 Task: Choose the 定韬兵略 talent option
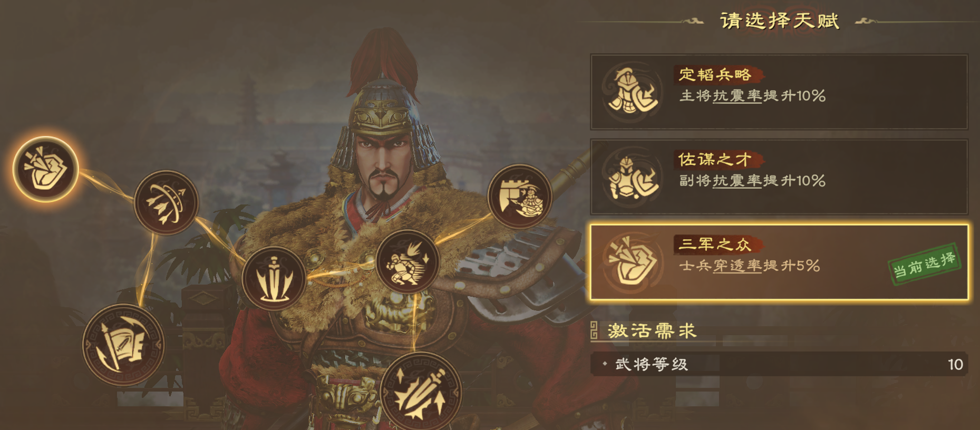(x=779, y=92)
